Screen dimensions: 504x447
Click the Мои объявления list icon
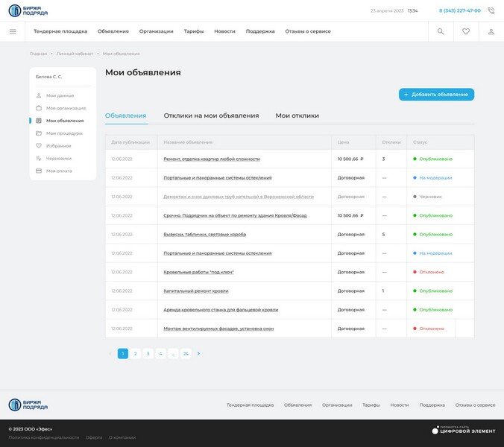[39, 121]
